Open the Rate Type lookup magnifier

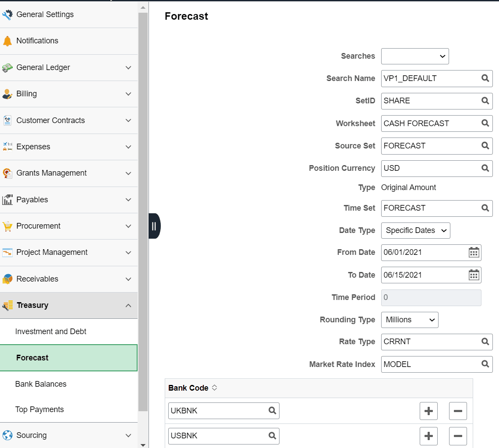(485, 342)
